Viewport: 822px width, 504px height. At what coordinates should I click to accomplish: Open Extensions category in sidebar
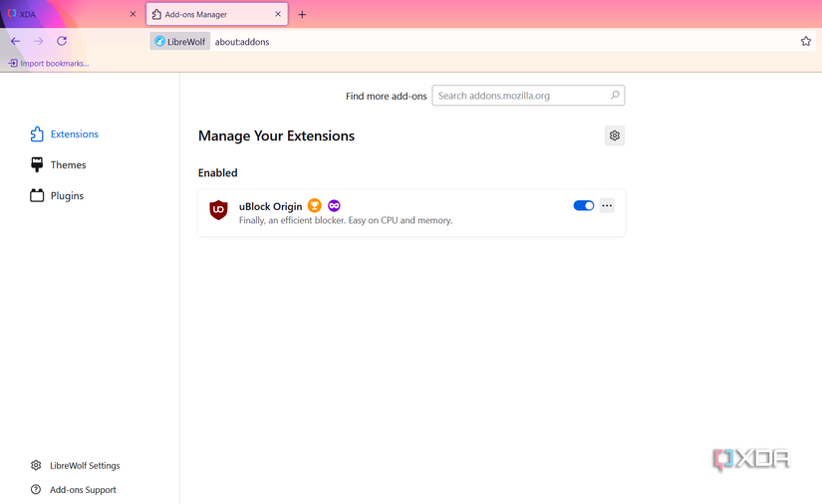pyautogui.click(x=65, y=134)
